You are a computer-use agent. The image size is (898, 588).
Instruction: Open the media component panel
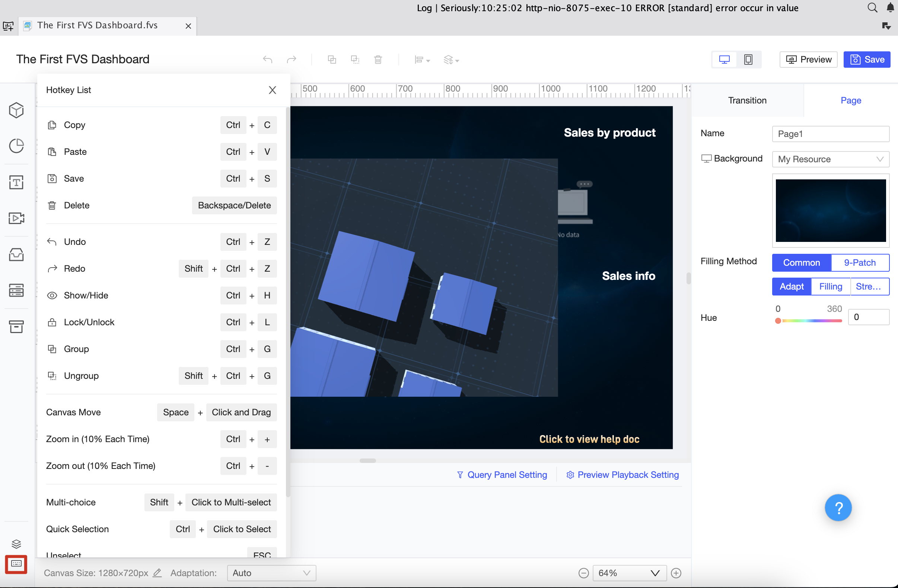click(16, 218)
